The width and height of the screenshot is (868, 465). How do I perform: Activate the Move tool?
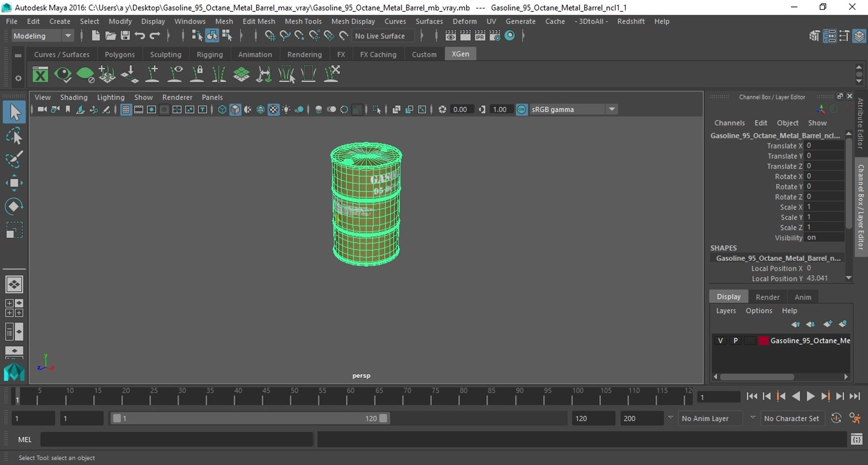(14, 183)
